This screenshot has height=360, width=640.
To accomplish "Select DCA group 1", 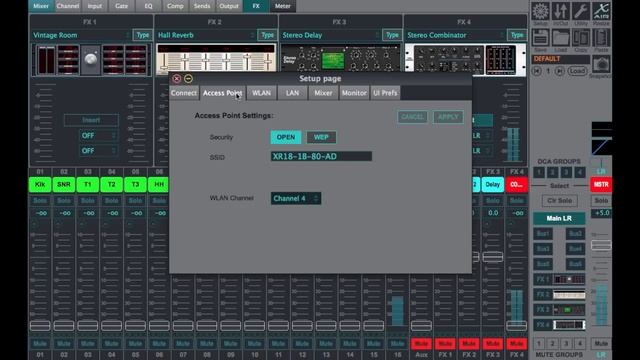I will [539, 172].
